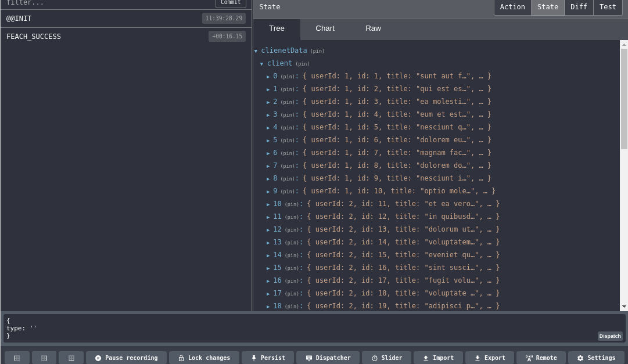Open the Import dialog
Viewport: 628px width, 364px height.
[439, 358]
